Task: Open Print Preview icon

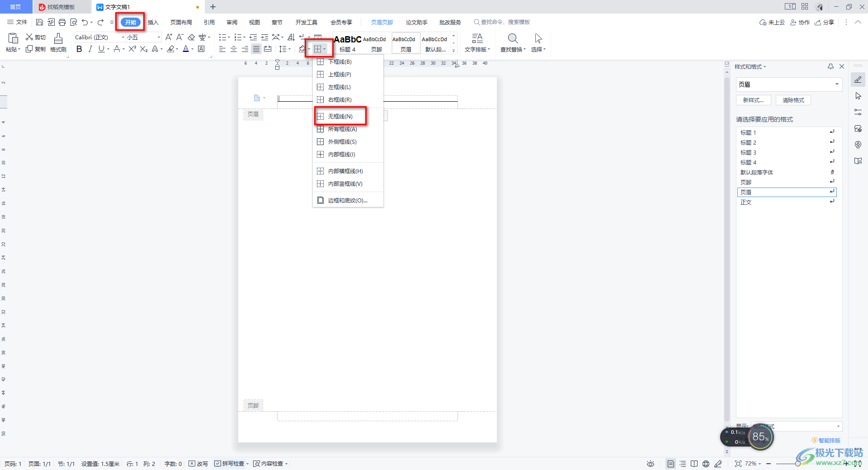Action: (x=74, y=22)
